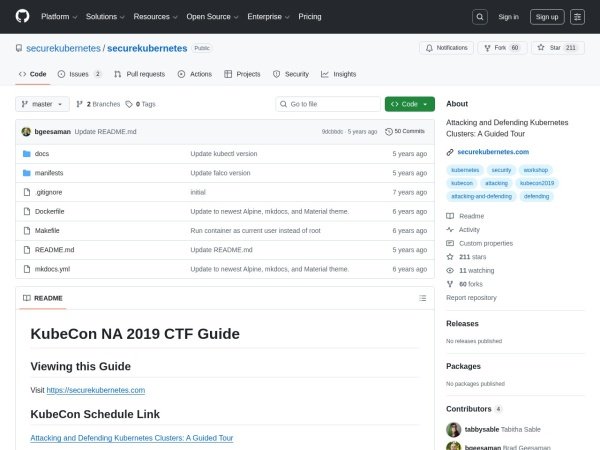Image resolution: width=600 pixels, height=450 pixels.
Task: Click the Sign in link
Action: [x=509, y=17]
